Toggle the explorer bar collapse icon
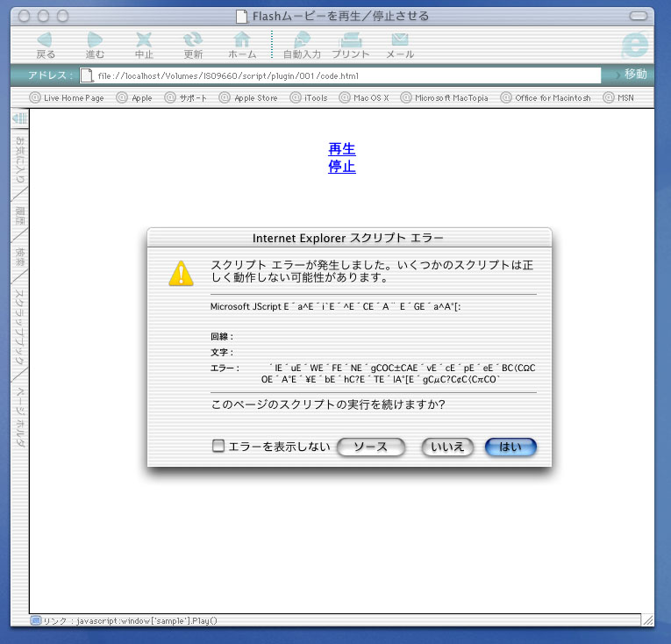 19,118
